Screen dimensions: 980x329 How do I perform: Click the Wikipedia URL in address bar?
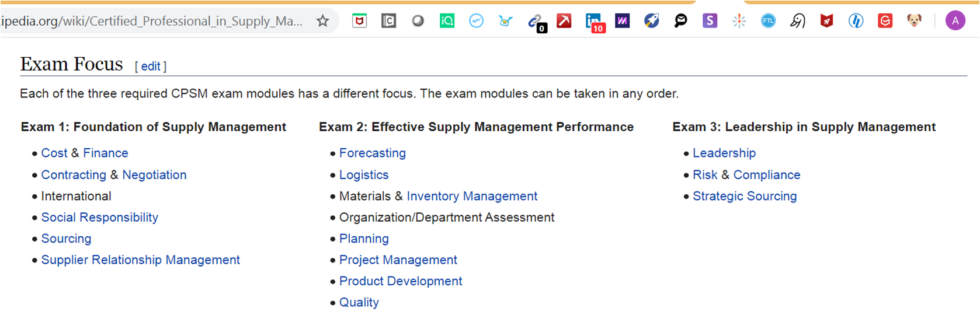tap(152, 22)
